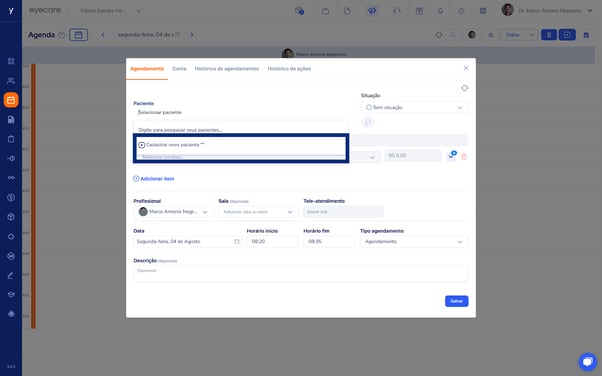Switch to the Agendamento tab
Screen dimensions: 602x376
coord(147,69)
